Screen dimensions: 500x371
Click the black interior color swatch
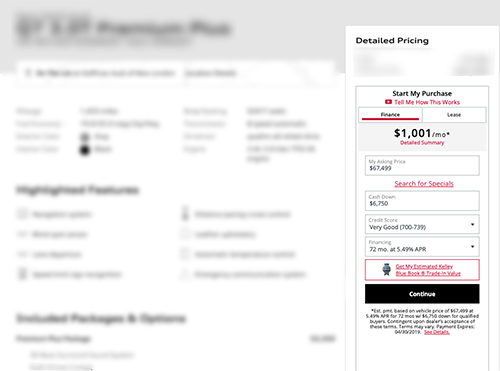click(x=85, y=150)
